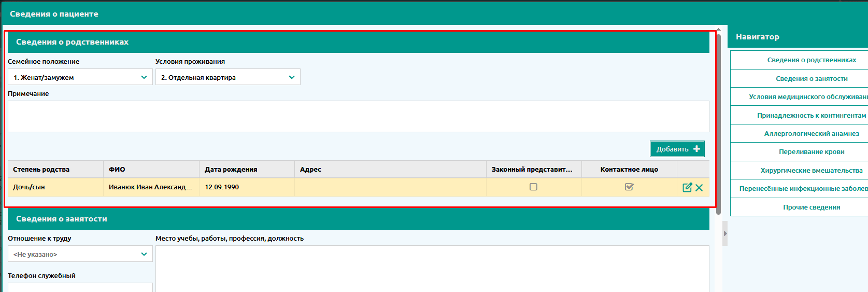Open Прочие сведения navigator item

[811, 207]
